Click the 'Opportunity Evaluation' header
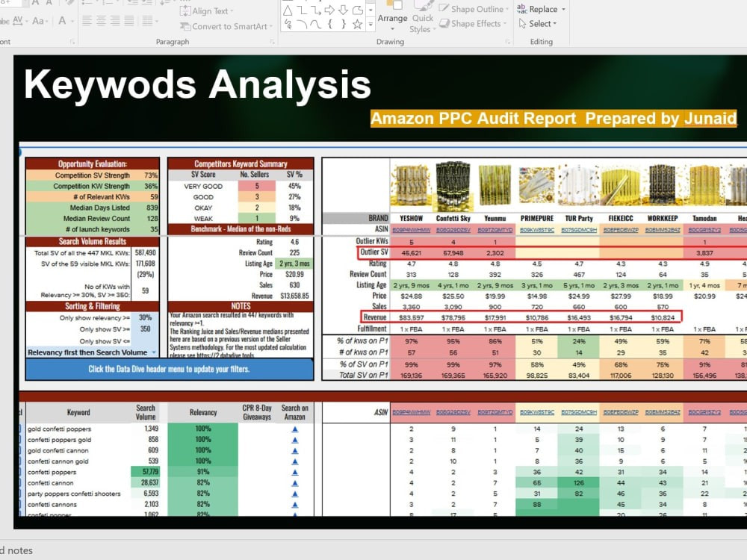Screen dimensions: 747x560 (x=93, y=164)
